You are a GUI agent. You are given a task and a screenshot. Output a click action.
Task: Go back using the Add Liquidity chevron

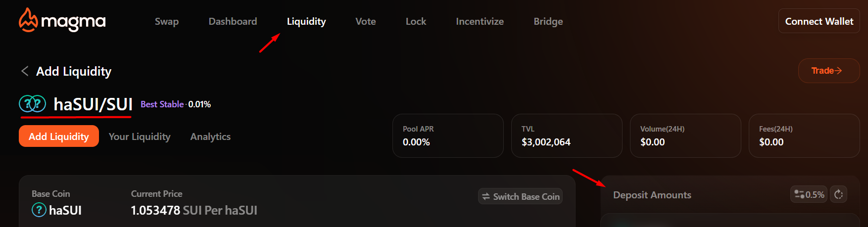click(x=25, y=71)
